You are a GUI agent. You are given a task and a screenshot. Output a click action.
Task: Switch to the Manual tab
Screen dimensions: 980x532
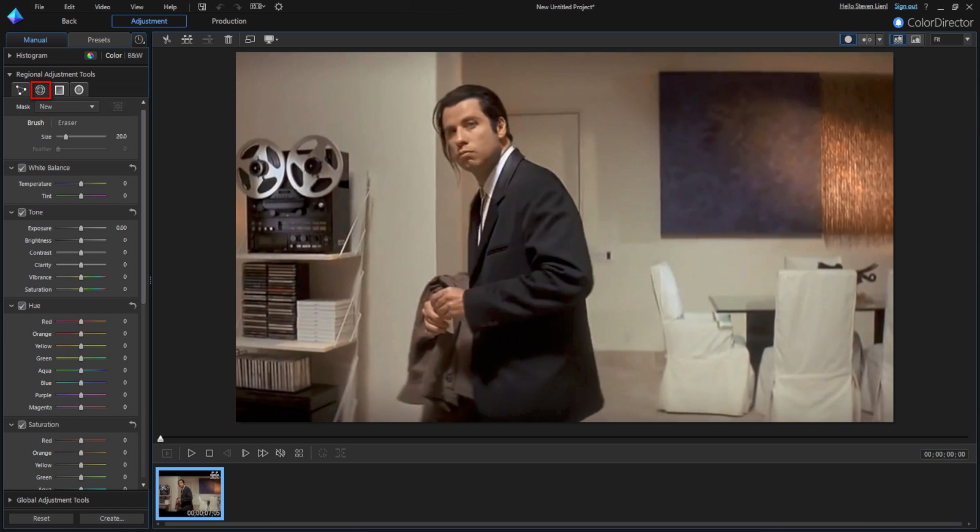(x=35, y=40)
